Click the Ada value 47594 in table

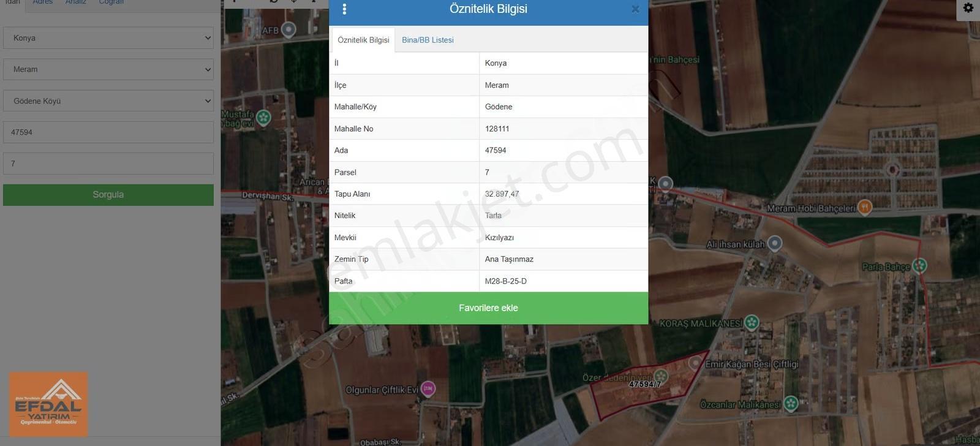[x=496, y=150]
